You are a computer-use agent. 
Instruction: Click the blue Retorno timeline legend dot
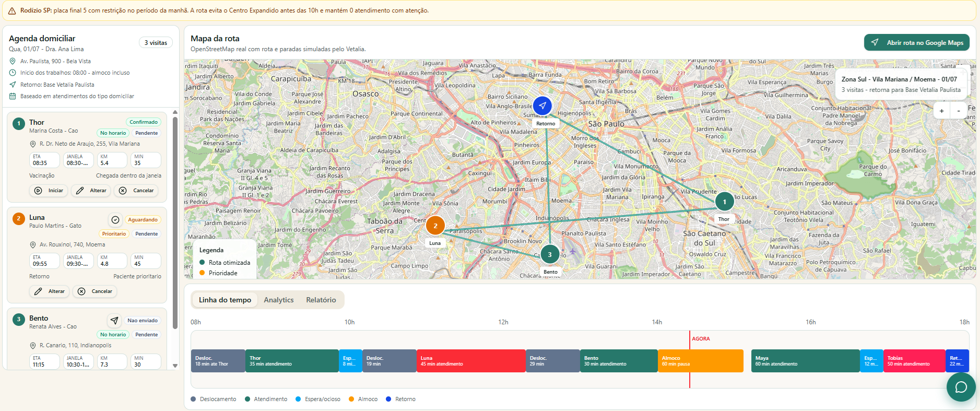(x=388, y=399)
